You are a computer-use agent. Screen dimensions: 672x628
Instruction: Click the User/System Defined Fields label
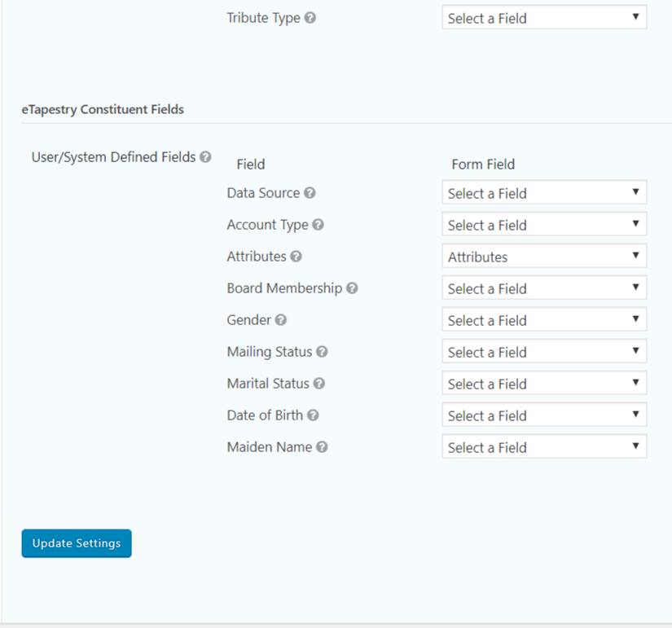[113, 157]
